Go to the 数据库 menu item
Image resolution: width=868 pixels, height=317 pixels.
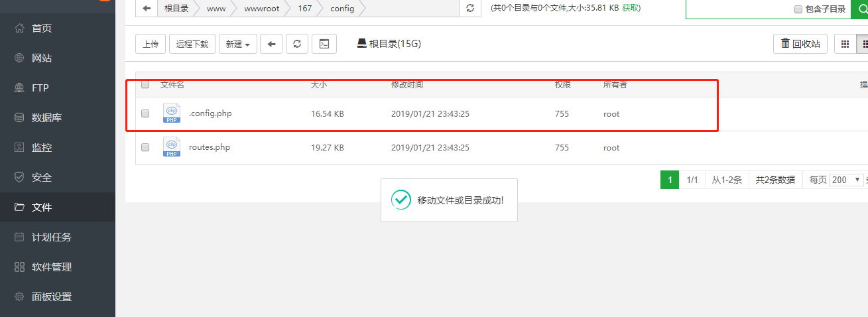(58, 117)
